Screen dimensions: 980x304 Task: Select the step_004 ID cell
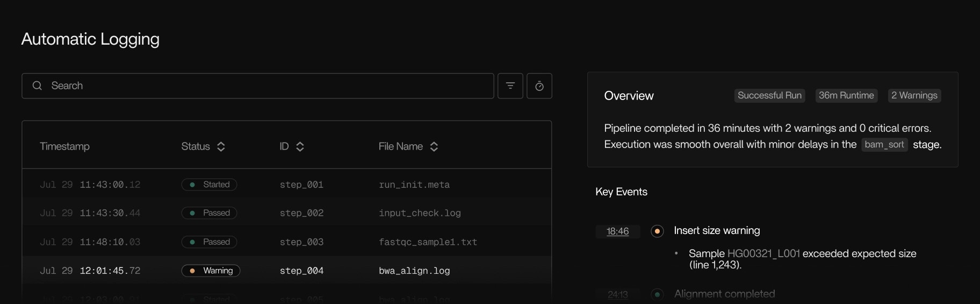coord(301,271)
